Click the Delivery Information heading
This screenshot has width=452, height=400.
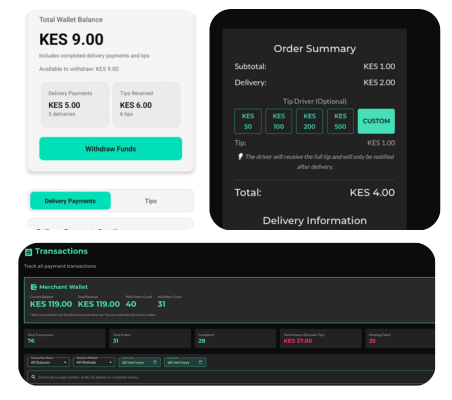[x=315, y=221]
